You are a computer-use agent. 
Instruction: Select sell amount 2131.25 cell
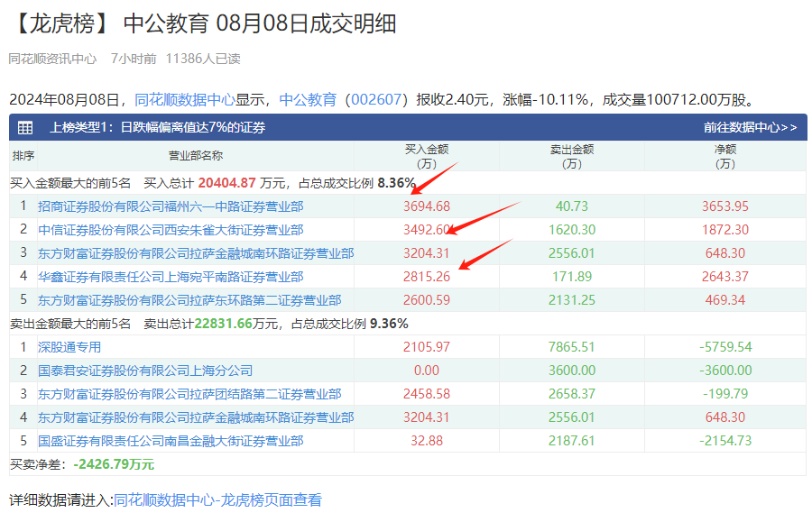pyautogui.click(x=572, y=300)
